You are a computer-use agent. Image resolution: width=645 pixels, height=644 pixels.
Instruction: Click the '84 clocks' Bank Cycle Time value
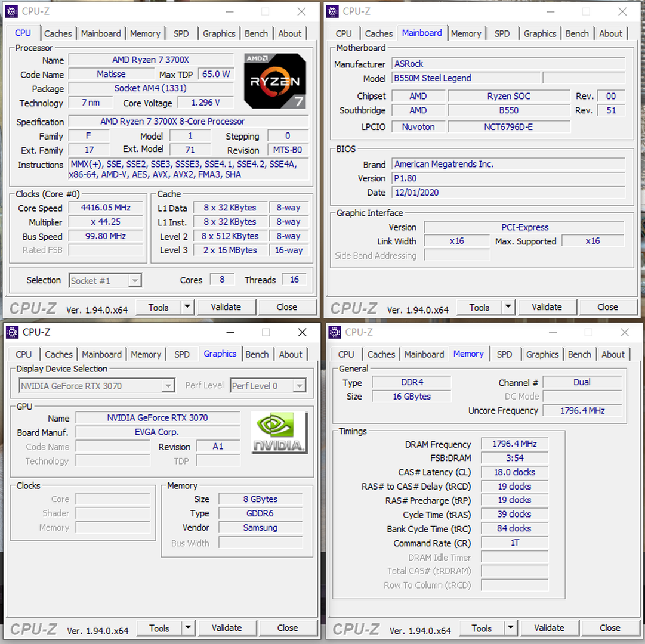[514, 528]
